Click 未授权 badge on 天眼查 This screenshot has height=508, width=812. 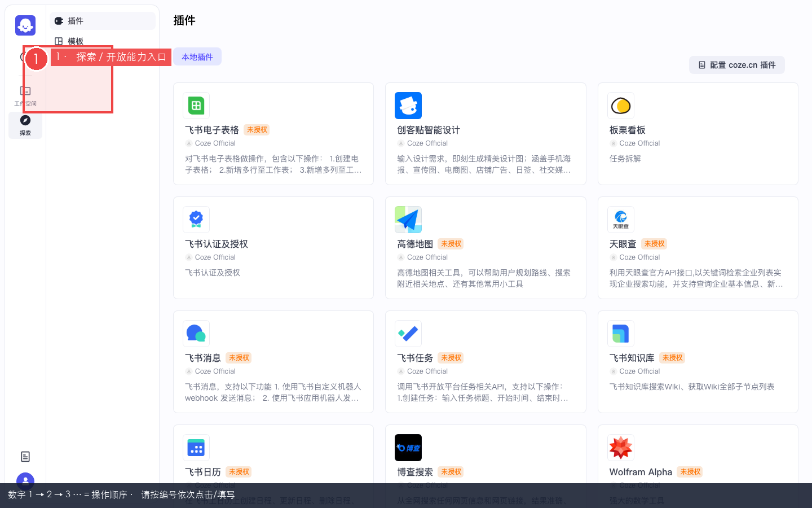[x=655, y=244]
